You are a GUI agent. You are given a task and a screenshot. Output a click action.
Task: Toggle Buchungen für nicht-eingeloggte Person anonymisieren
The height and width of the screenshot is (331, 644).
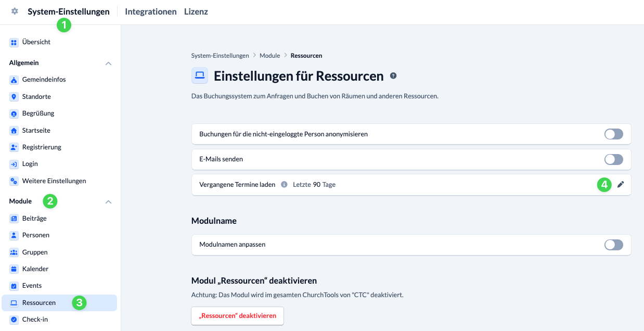pyautogui.click(x=614, y=134)
